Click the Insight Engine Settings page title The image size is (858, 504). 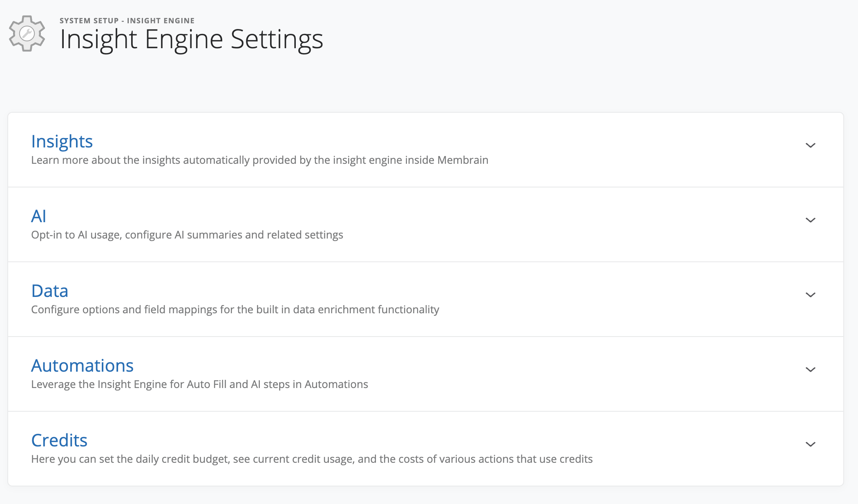point(191,40)
